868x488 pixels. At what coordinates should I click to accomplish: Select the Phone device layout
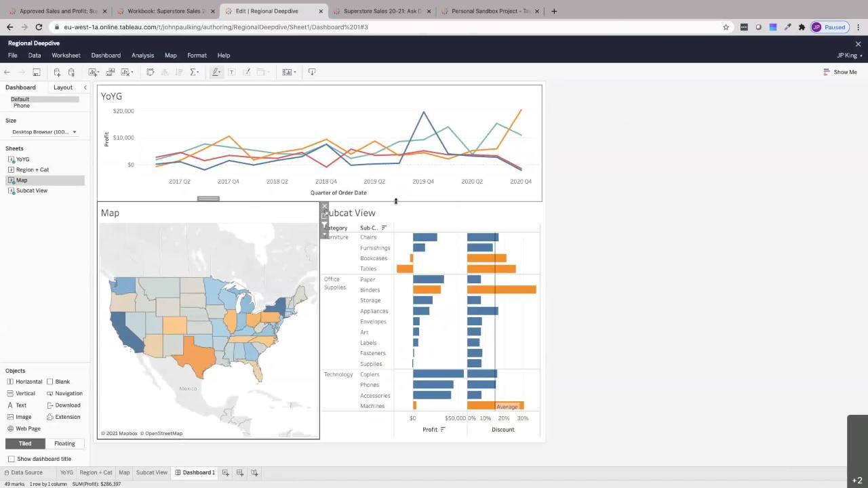click(22, 106)
